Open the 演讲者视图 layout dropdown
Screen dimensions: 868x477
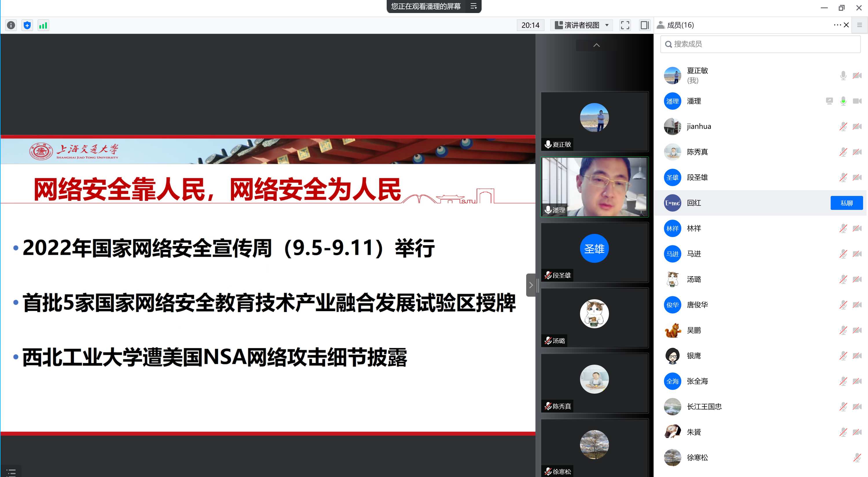(x=581, y=25)
